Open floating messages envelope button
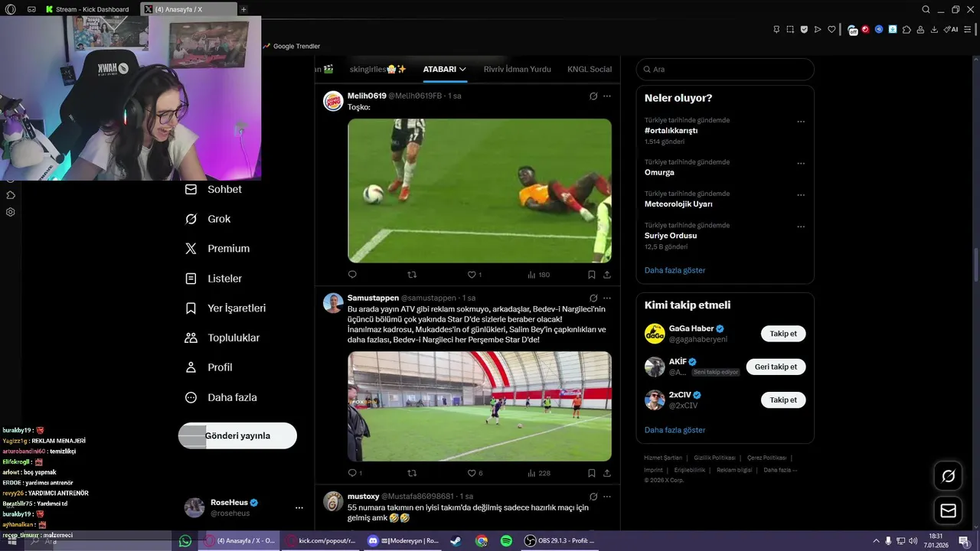The width and height of the screenshot is (980, 551). tap(949, 510)
